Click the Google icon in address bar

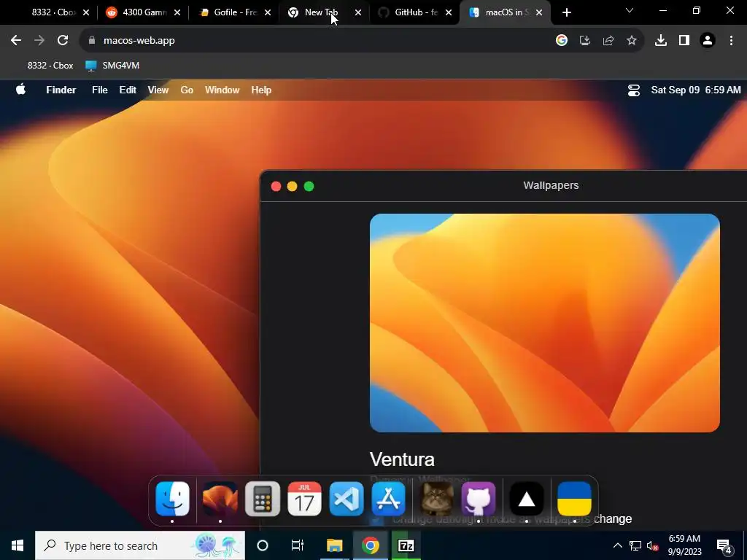point(562,41)
